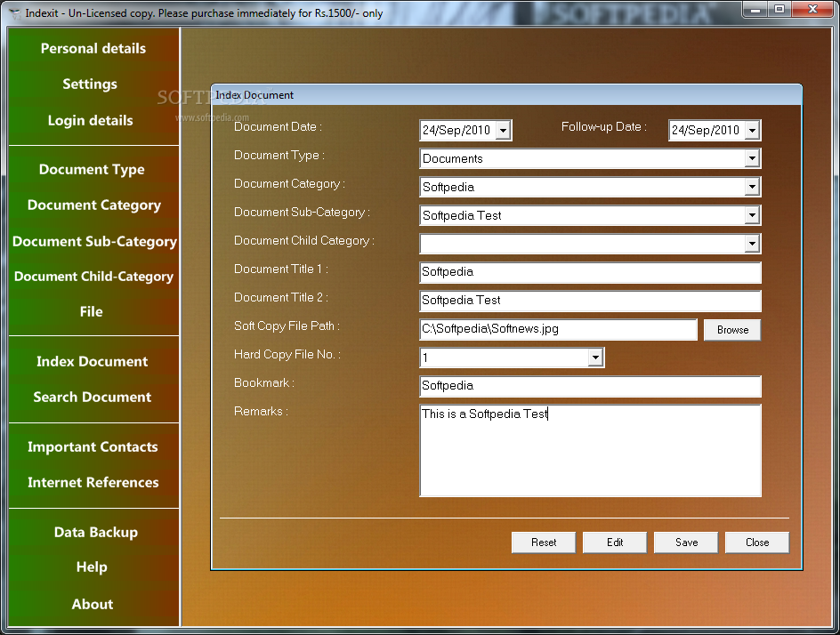Open Data Backup
Screen dimensions: 840x635
point(96,532)
